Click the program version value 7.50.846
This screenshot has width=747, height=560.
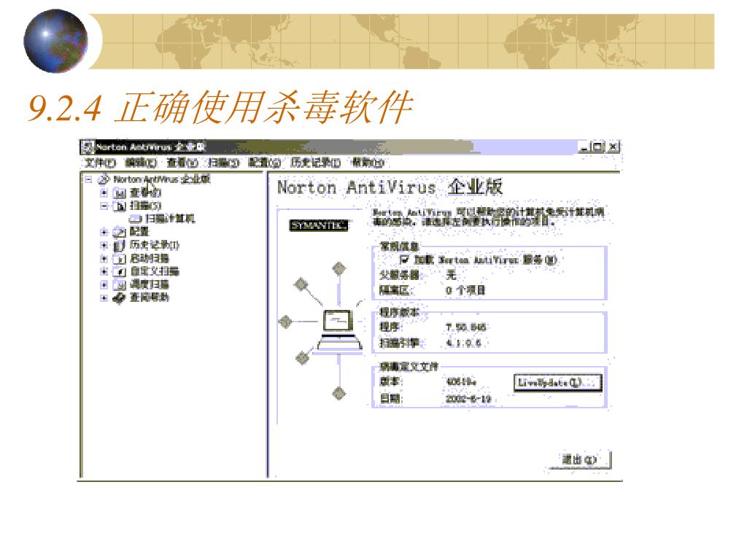click(466, 327)
